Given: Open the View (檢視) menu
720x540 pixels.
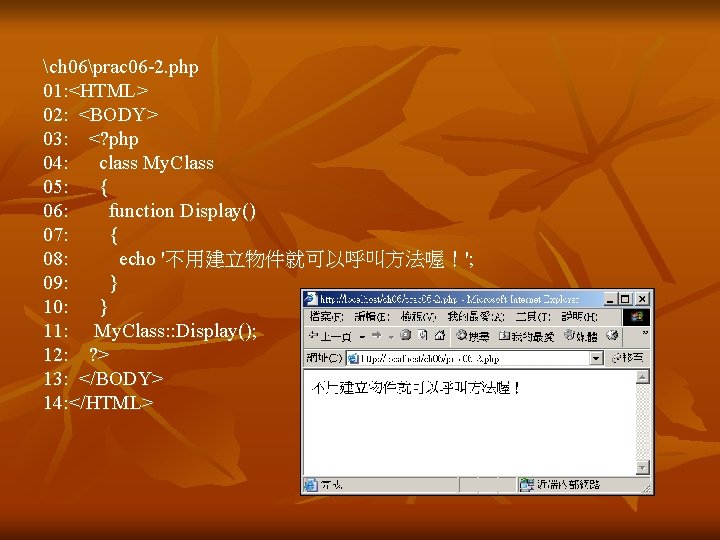Looking at the screenshot, I should click(418, 317).
